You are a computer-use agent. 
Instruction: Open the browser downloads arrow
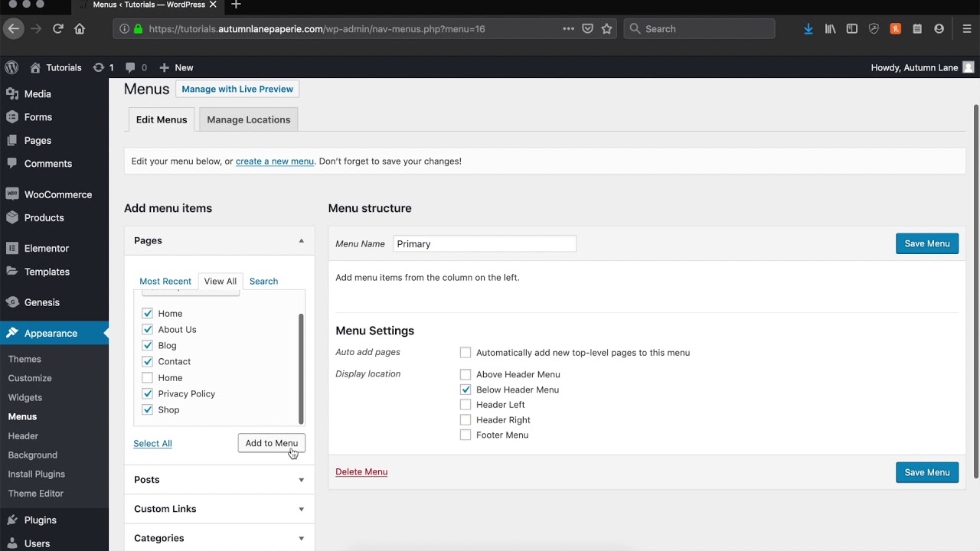808,28
